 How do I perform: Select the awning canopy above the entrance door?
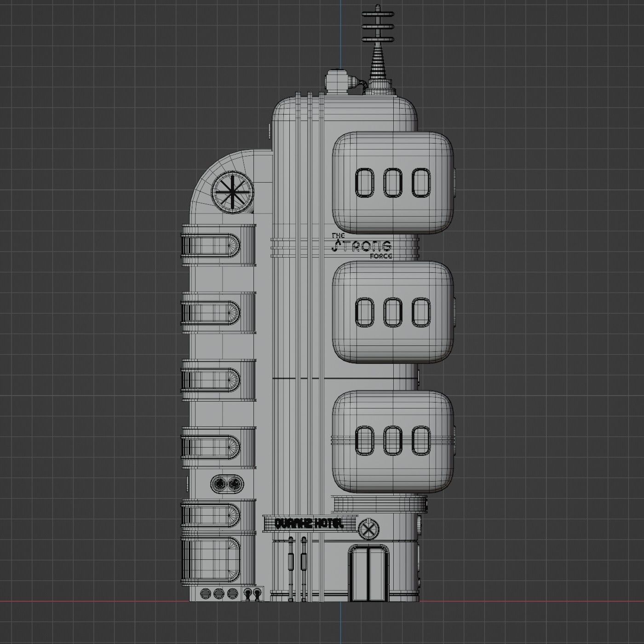point(380,504)
